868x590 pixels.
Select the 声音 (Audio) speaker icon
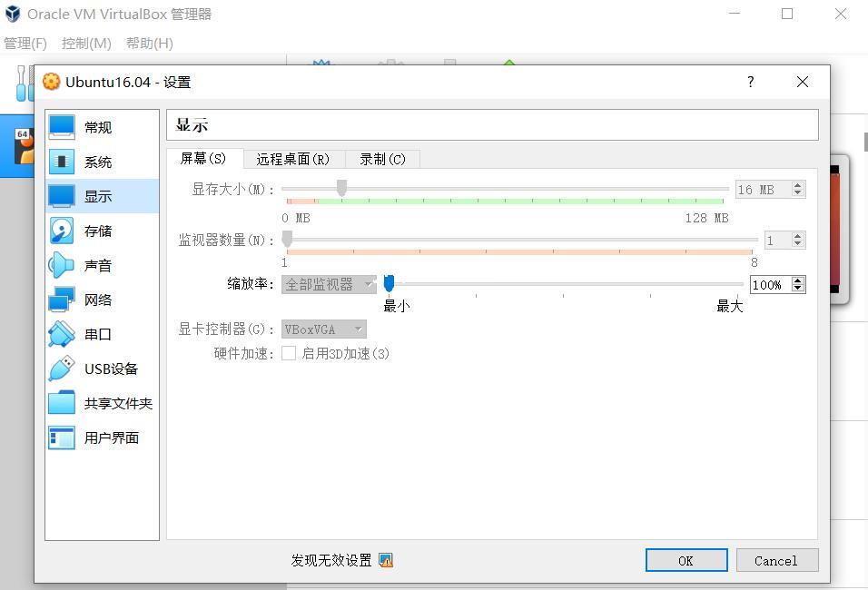pos(62,265)
